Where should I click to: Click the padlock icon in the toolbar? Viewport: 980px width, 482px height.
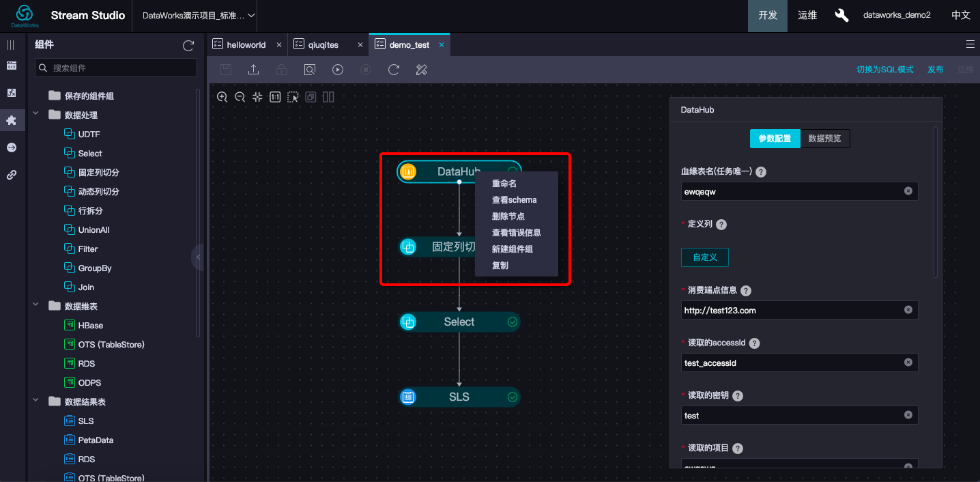pos(281,70)
